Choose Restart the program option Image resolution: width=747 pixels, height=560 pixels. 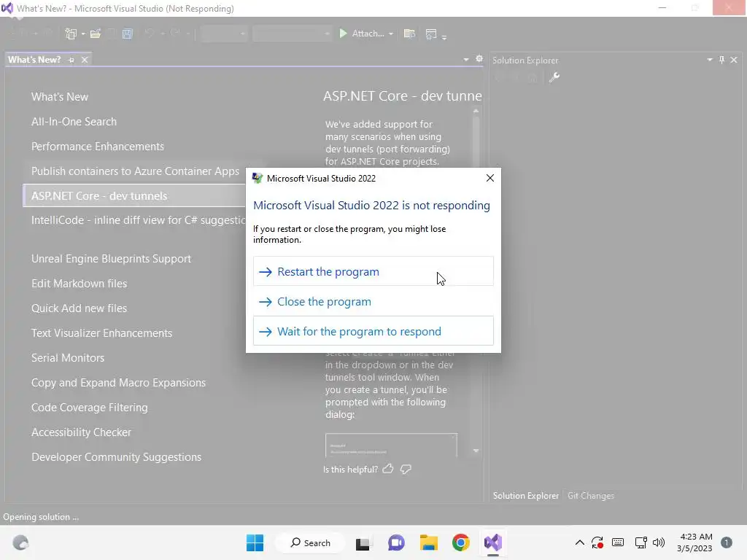(373, 271)
